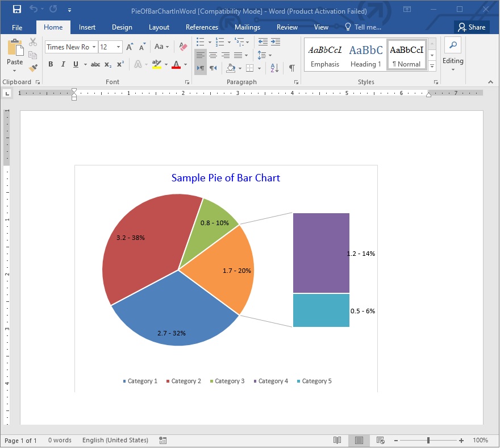Toggle center text alignment
The image size is (500, 448).
point(213,54)
